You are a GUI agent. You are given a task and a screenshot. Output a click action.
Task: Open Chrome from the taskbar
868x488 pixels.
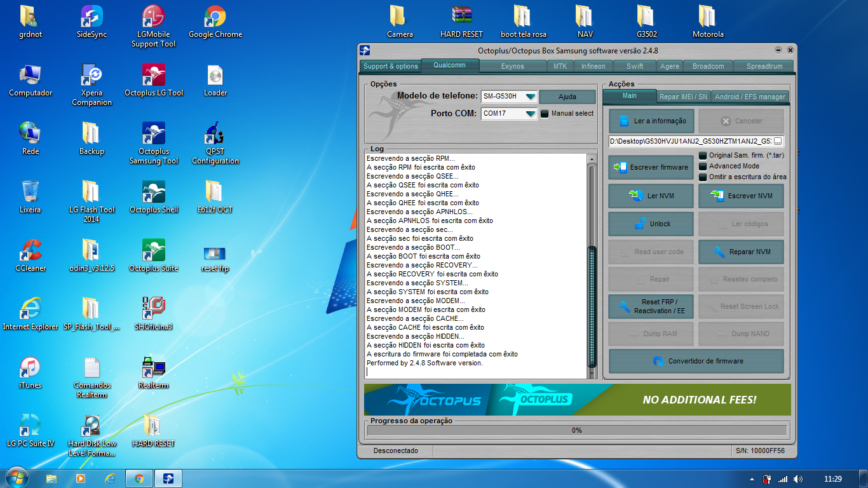pyautogui.click(x=139, y=478)
